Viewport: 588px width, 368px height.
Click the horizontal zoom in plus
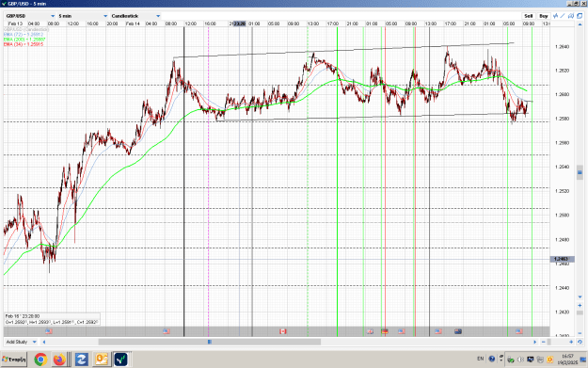click(x=571, y=342)
